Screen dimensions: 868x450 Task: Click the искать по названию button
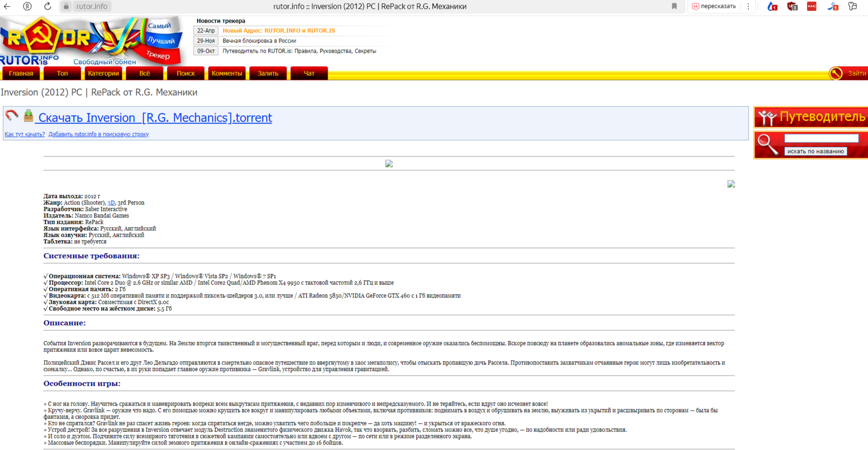815,151
